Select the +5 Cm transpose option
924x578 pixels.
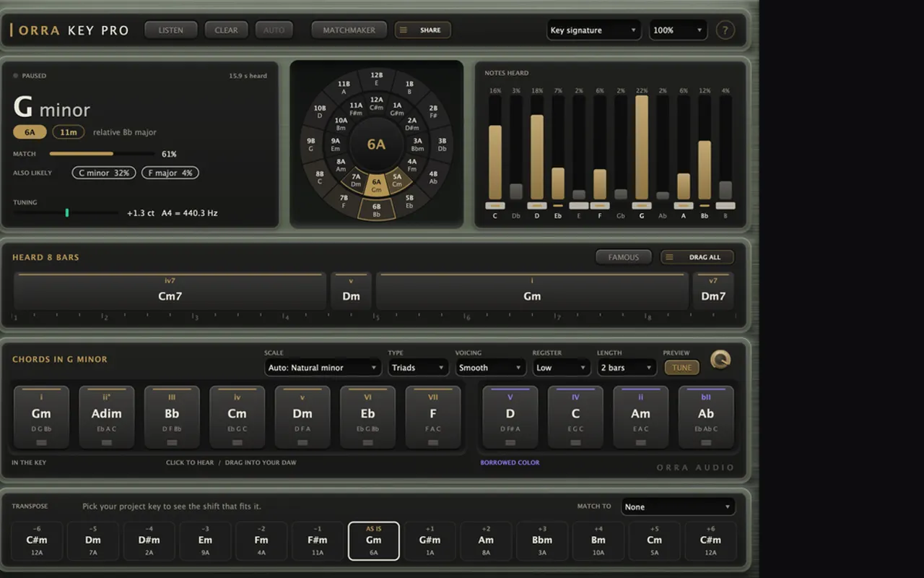(654, 540)
